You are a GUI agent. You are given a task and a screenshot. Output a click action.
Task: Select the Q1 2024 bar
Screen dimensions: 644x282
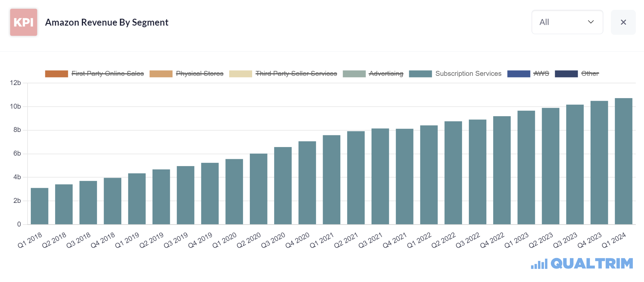624,162
